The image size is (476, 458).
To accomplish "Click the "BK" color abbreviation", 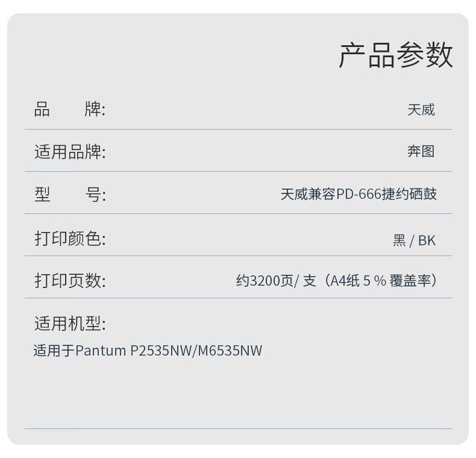I will click(x=427, y=240).
